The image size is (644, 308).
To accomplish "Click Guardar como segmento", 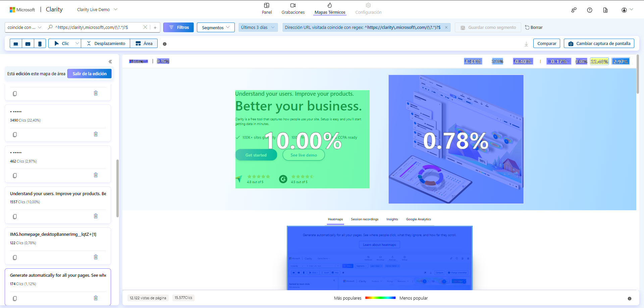I will click(x=488, y=28).
